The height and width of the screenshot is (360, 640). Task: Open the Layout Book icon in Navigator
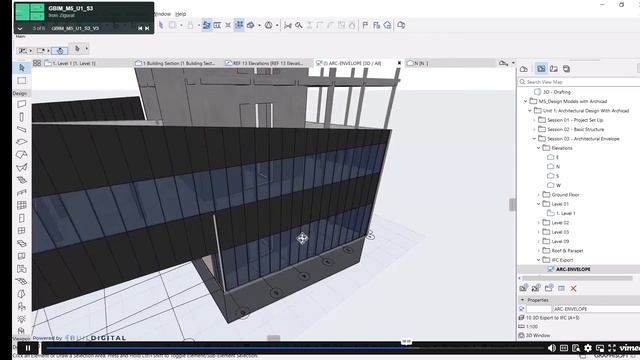pyautogui.click(x=554, y=69)
